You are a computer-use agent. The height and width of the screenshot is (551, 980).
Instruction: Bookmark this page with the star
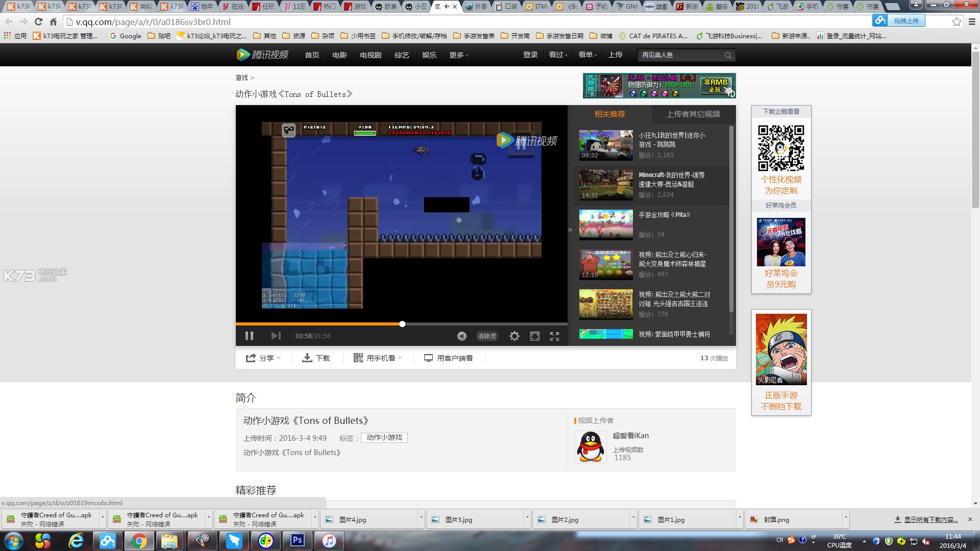957,21
